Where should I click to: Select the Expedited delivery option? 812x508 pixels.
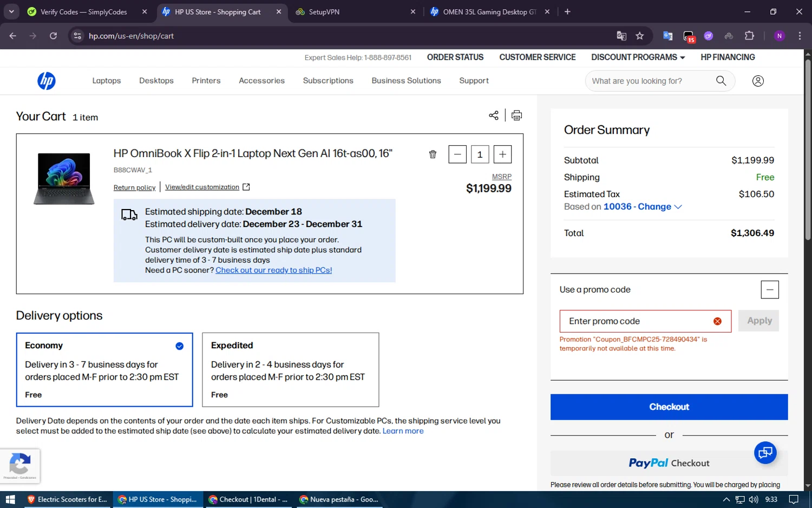291,370
